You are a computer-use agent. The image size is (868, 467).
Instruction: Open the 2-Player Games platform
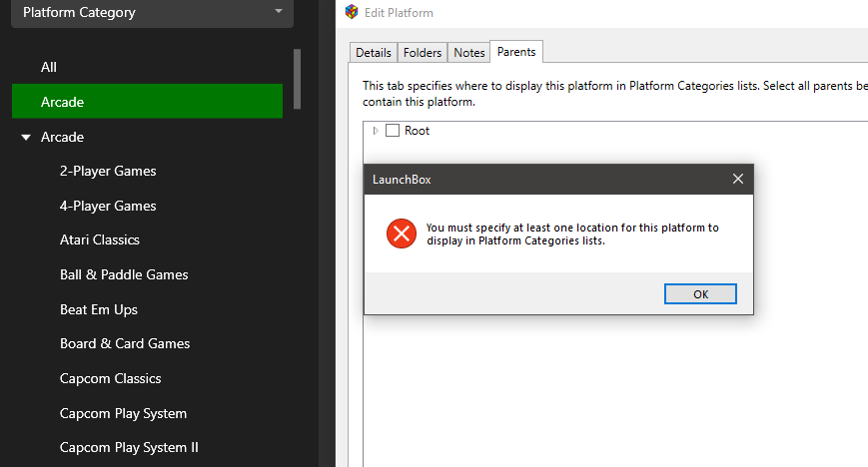click(108, 171)
